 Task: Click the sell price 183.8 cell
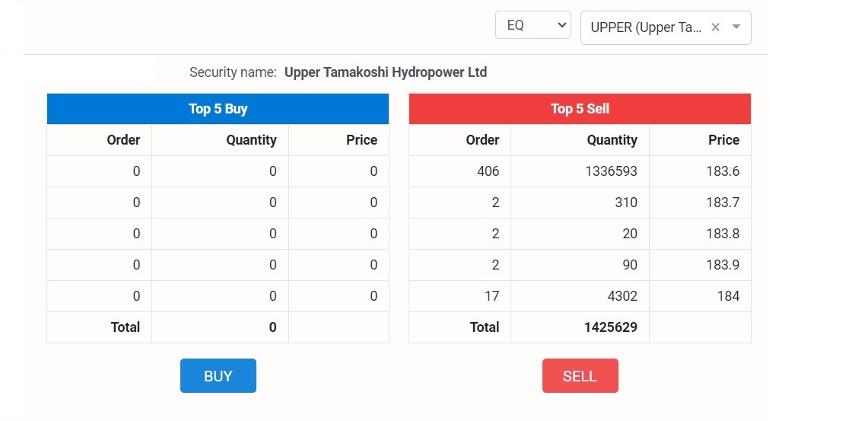tap(701, 234)
